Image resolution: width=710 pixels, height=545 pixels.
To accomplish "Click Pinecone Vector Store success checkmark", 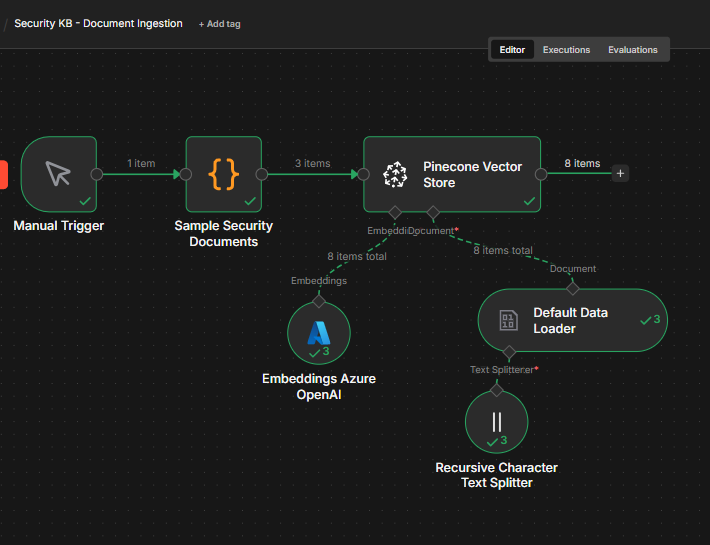I will coord(529,201).
